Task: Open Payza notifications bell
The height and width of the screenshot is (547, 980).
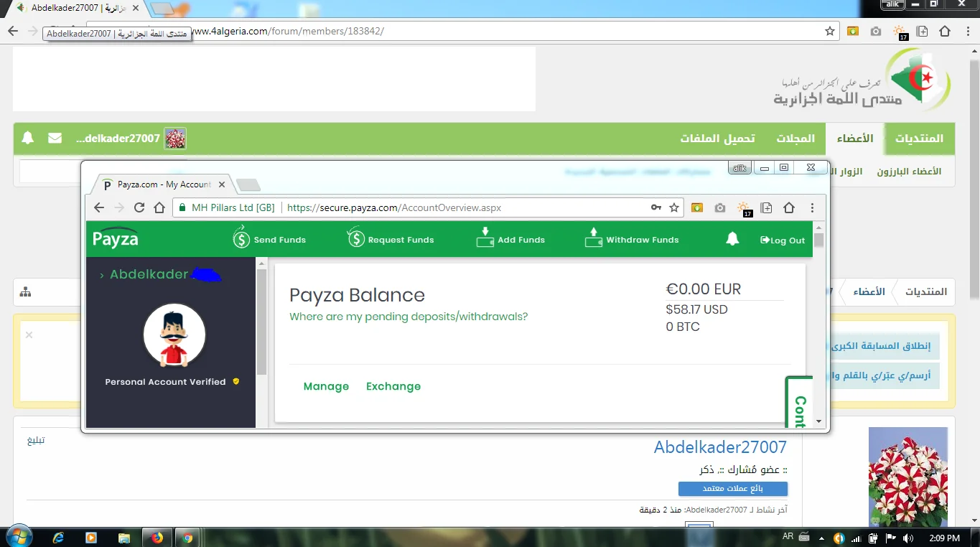Action: [x=732, y=240]
